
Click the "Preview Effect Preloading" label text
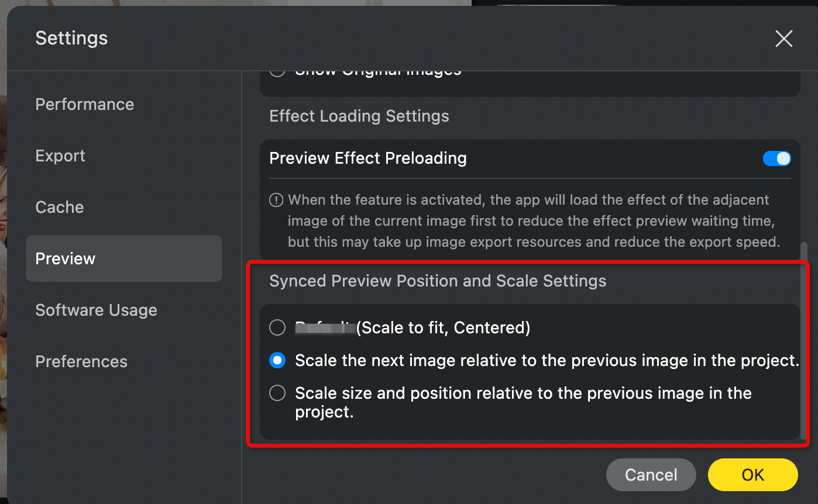(368, 158)
